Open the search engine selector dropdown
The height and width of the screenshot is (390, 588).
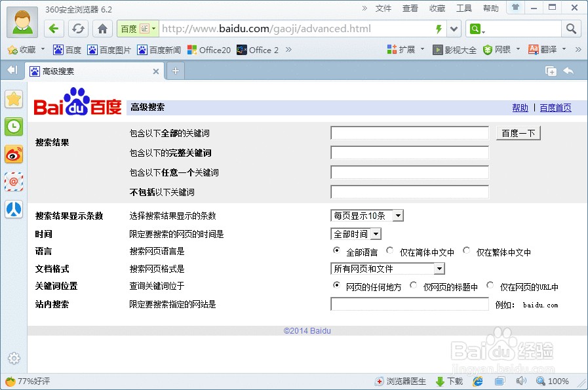coord(477,29)
